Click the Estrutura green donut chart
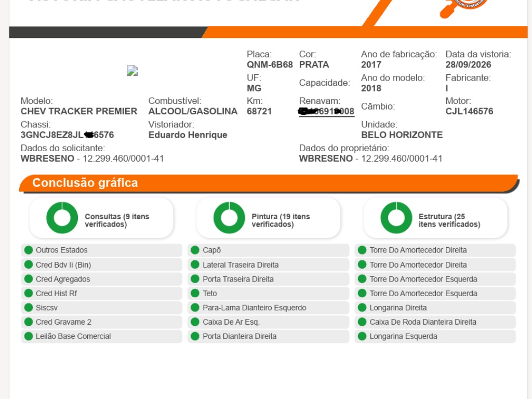The width and height of the screenshot is (532, 399). [x=396, y=218]
